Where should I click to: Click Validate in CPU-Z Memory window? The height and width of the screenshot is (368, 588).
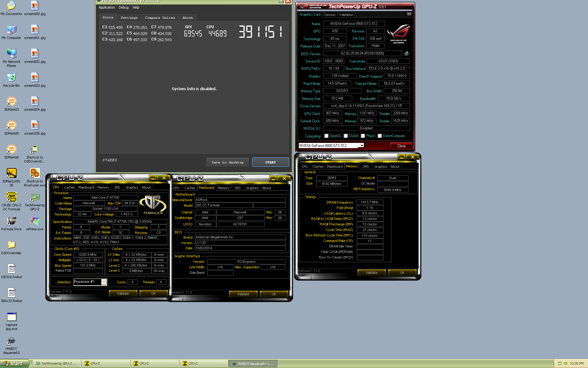[x=371, y=273]
